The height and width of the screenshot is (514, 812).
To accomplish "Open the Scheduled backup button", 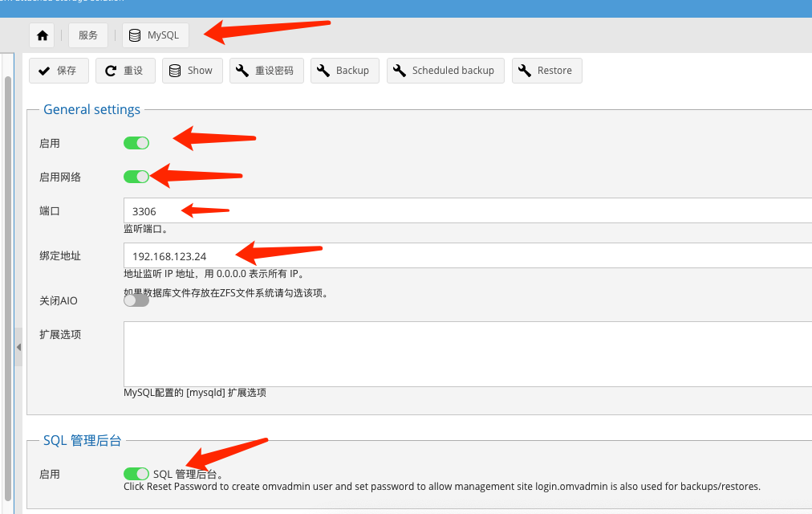I will (x=445, y=71).
